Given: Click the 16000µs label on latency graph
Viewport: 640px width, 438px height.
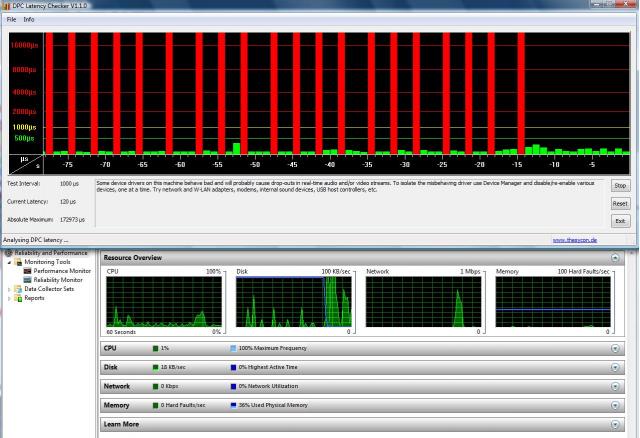Looking at the screenshot, I should (x=24, y=45).
